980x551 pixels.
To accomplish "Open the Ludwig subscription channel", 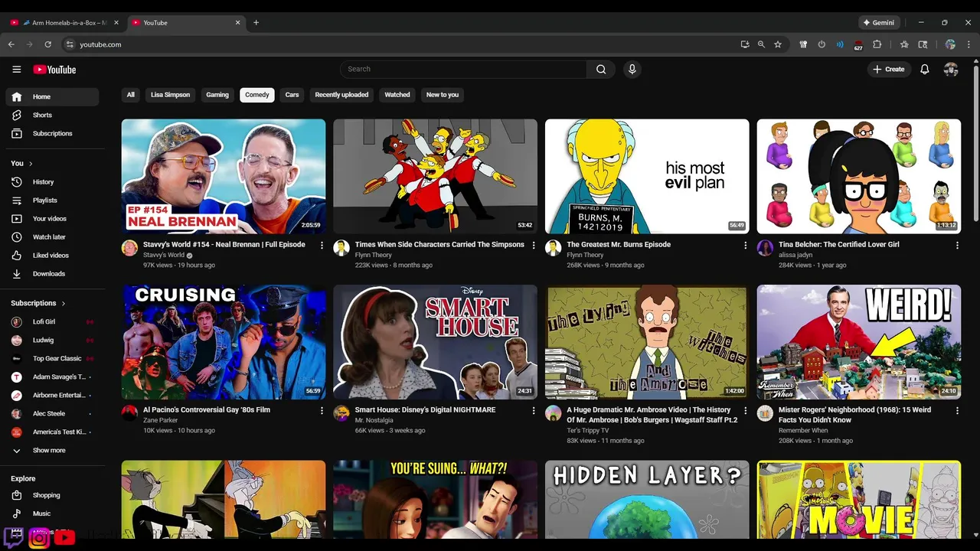I will [x=52, y=340].
